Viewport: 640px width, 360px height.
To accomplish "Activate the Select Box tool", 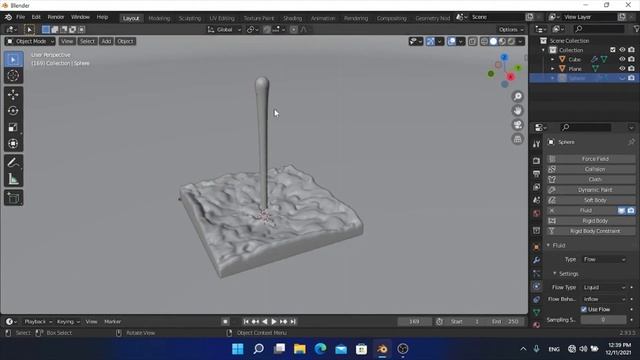I will tap(13, 60).
